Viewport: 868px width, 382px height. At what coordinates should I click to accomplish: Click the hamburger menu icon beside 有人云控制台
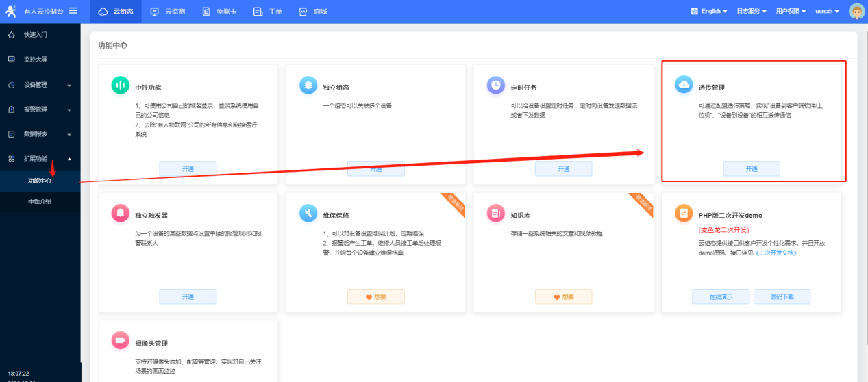coord(73,10)
